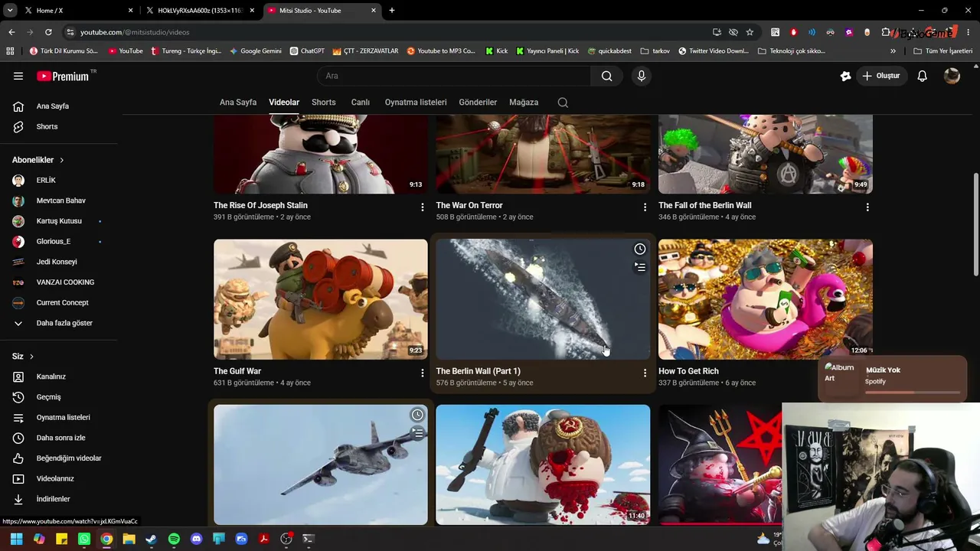Open Spotify from the taskbar
The height and width of the screenshot is (551, 980).
174,539
